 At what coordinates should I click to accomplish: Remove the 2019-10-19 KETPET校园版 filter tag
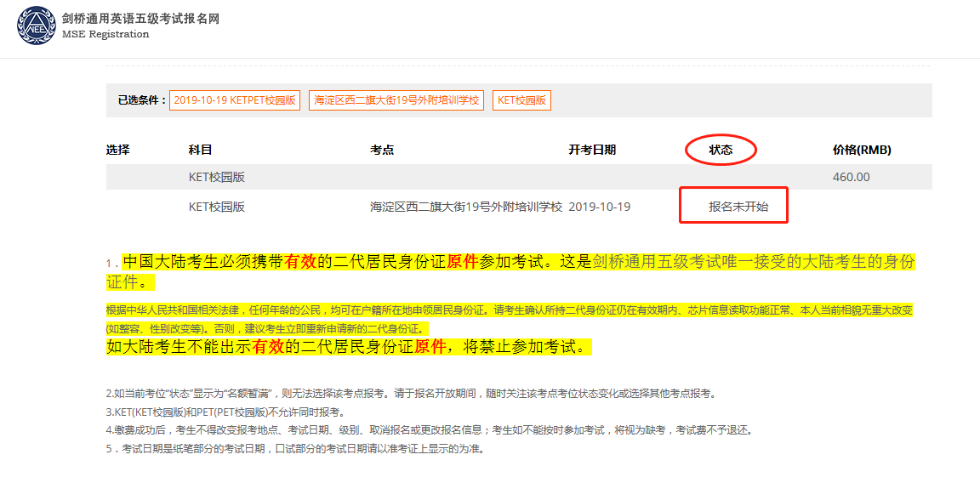tap(235, 100)
